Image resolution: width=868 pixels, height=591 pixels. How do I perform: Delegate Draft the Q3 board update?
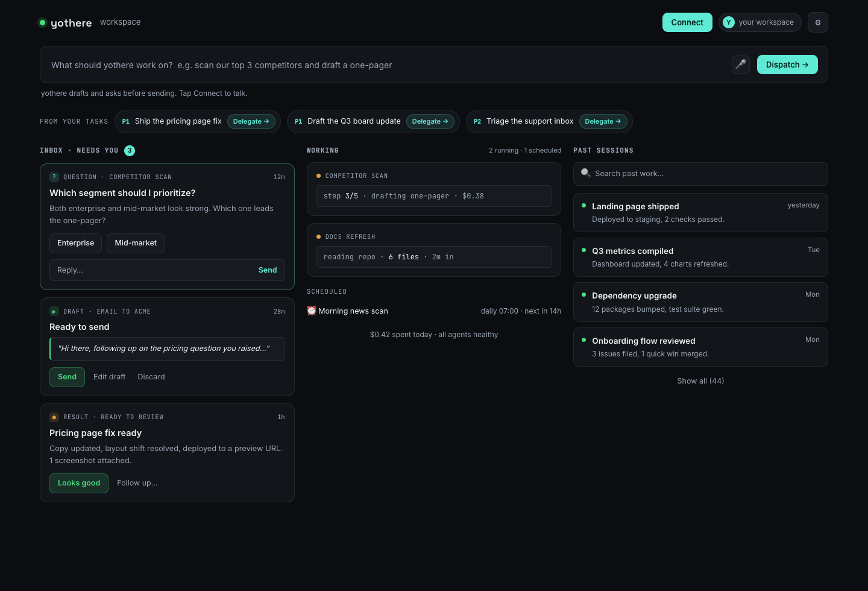(x=430, y=121)
